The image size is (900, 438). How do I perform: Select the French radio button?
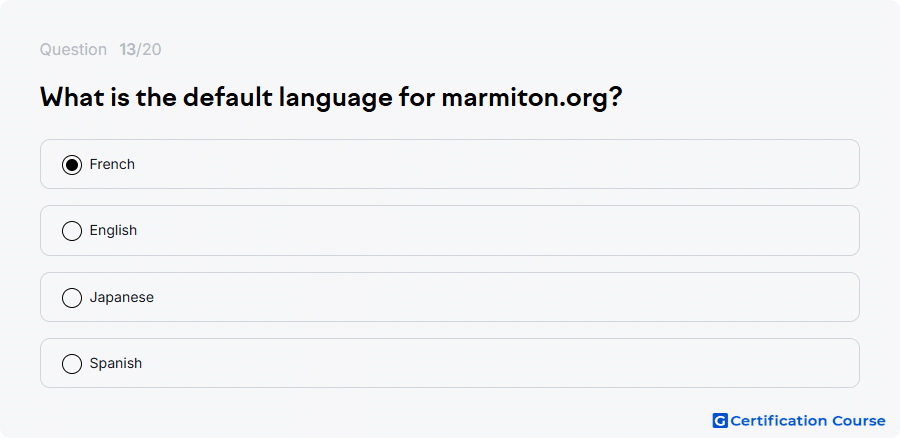[x=72, y=165]
